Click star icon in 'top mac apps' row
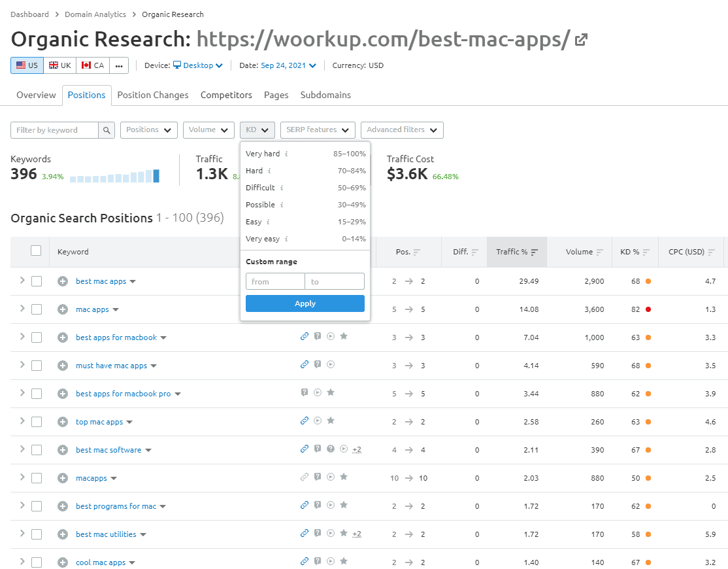 tap(331, 421)
